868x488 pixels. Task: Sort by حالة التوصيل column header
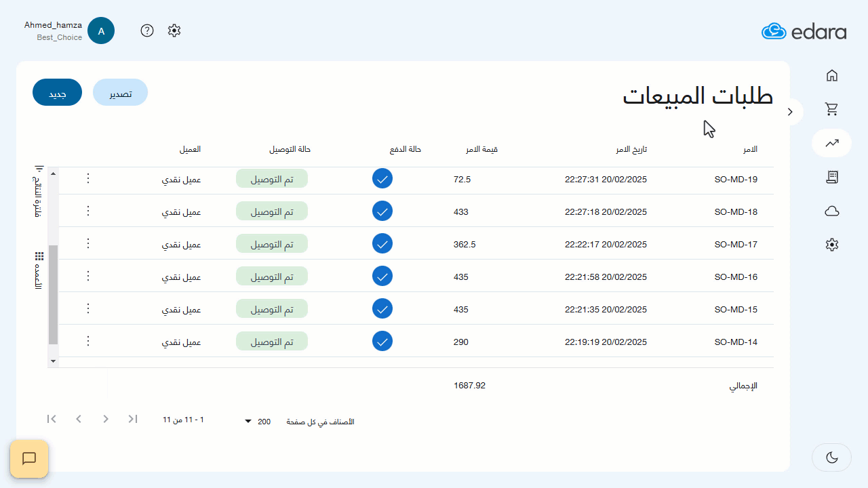(x=290, y=149)
